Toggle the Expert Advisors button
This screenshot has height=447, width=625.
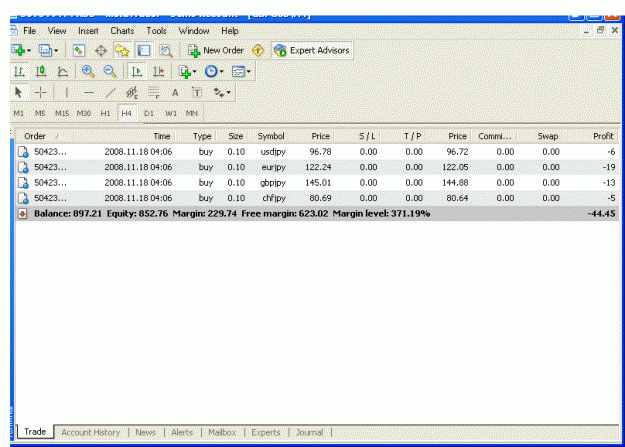312,51
